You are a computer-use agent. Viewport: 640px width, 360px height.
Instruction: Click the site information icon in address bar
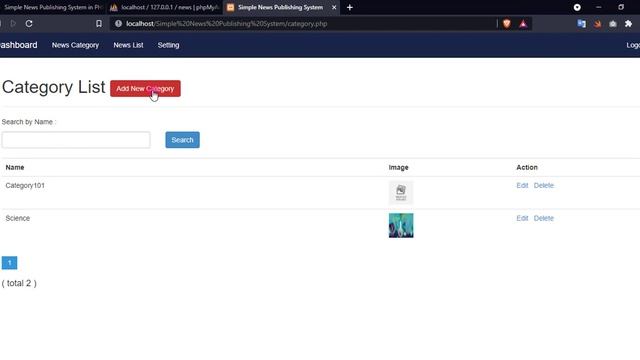coord(118,24)
